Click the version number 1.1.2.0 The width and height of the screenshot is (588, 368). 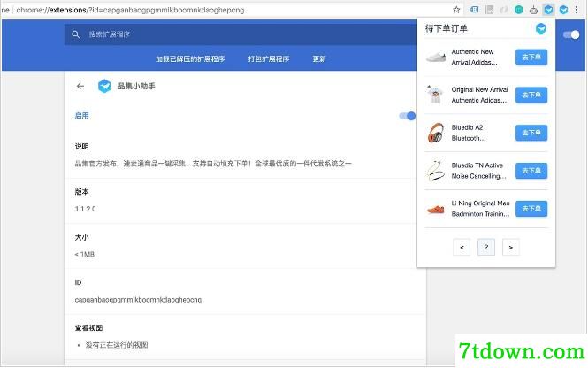point(86,209)
